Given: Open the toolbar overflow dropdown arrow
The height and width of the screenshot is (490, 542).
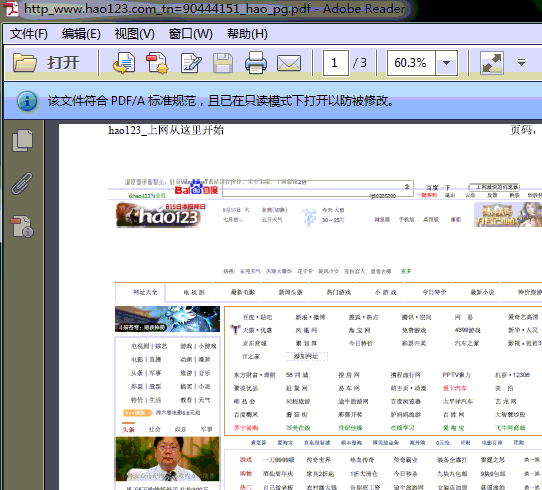Looking at the screenshot, I should pos(521,63).
